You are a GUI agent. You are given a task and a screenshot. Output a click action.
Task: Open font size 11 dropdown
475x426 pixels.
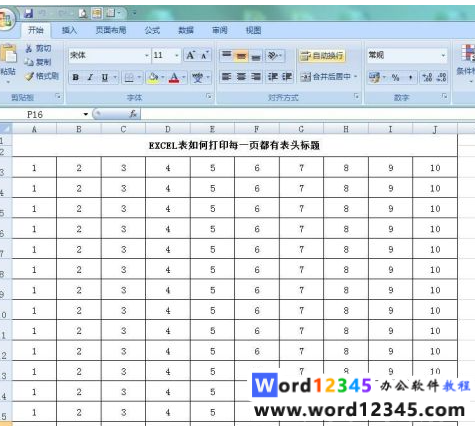coord(177,55)
